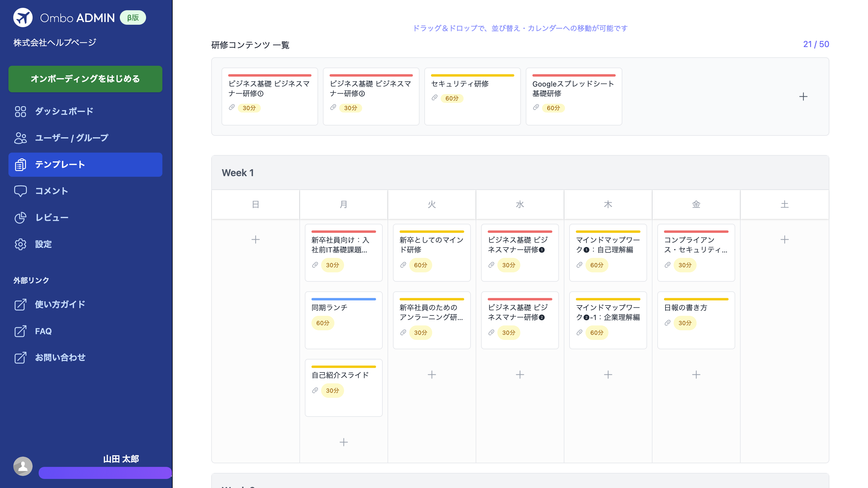This screenshot has height=488, width=868.
Task: Open the 自己紹介スライド card
Action: [x=343, y=388]
